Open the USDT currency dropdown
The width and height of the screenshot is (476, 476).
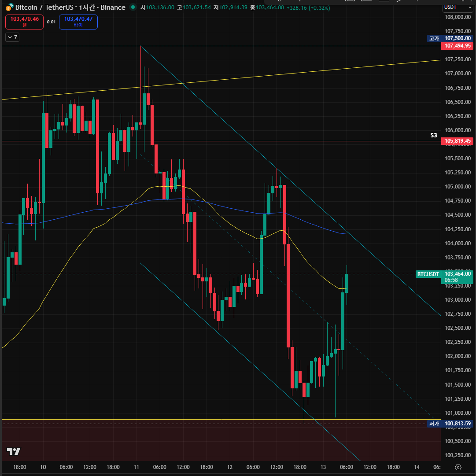[x=458, y=7]
